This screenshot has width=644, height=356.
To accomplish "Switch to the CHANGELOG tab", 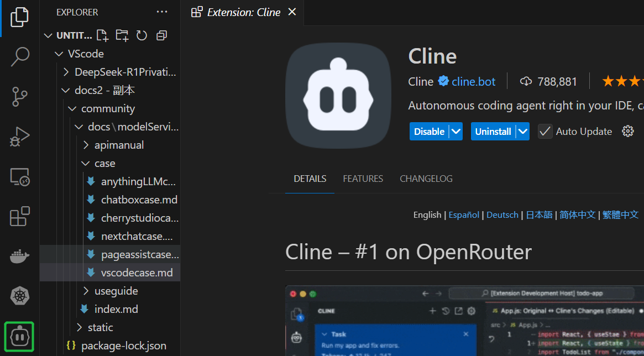I will [426, 179].
